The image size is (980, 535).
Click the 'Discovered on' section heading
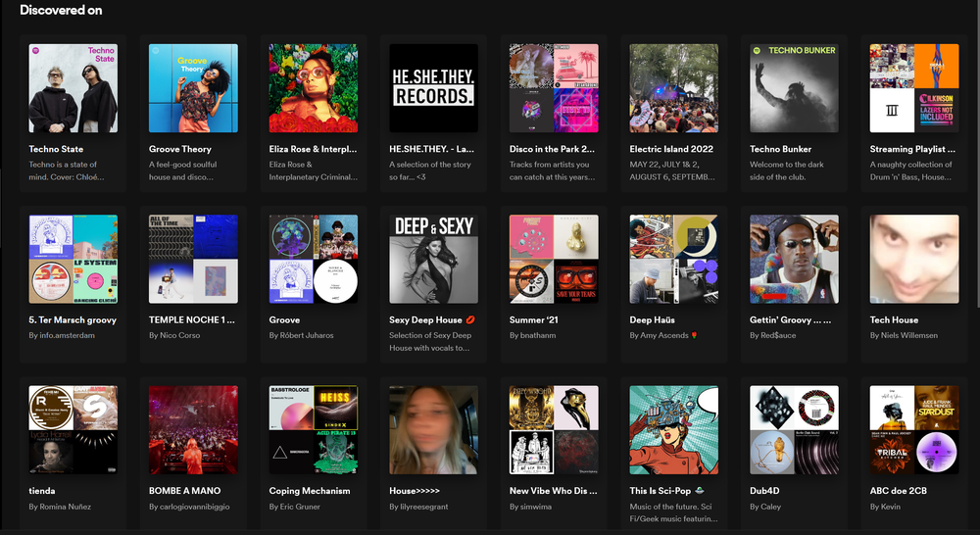pyautogui.click(x=61, y=10)
